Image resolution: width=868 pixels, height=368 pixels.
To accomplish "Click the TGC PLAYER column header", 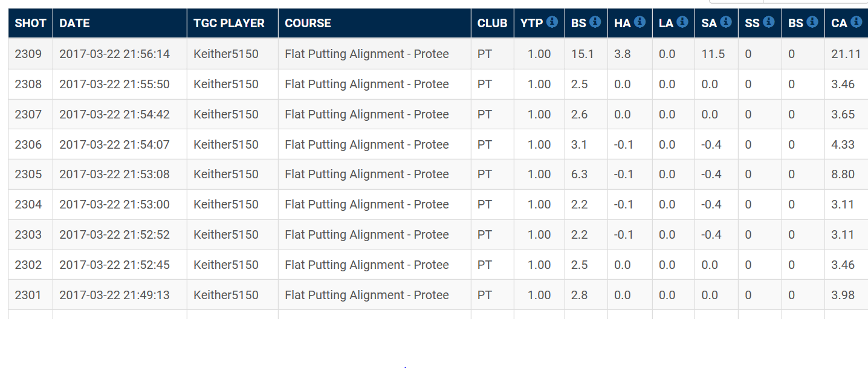I will 229,23.
